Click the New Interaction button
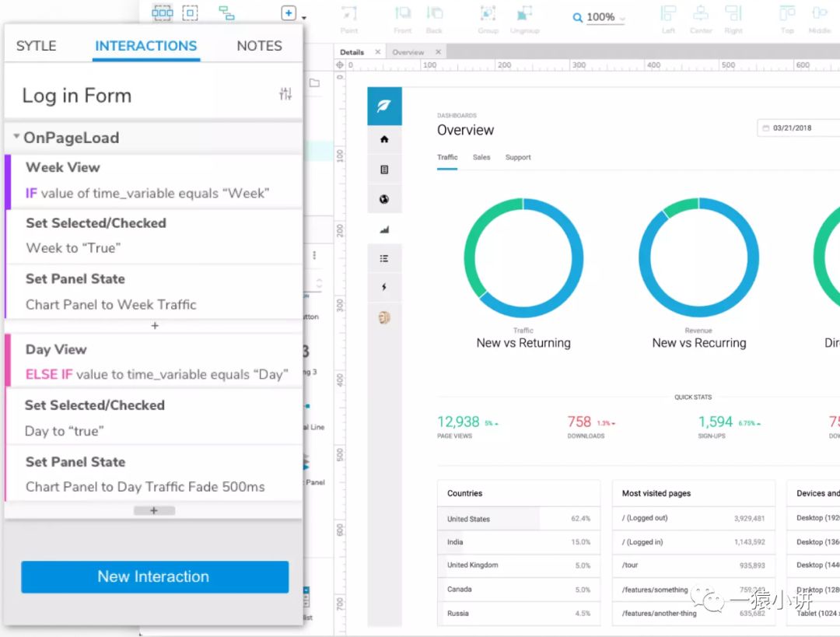The height and width of the screenshot is (637, 840). coord(155,577)
